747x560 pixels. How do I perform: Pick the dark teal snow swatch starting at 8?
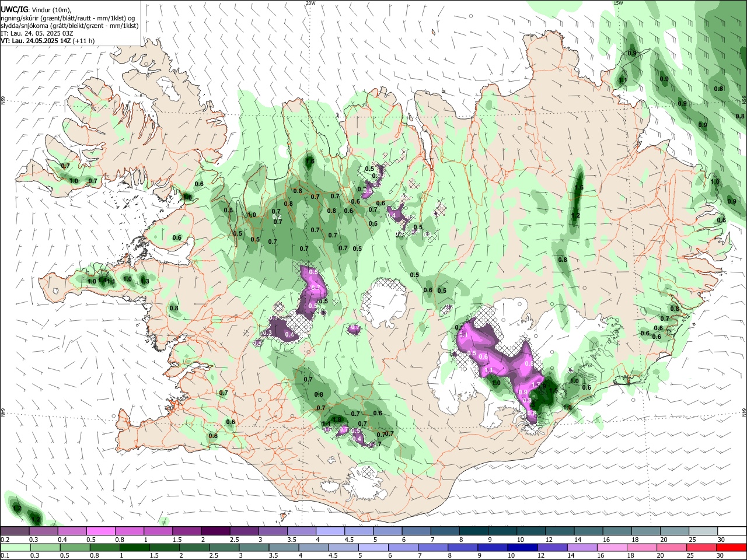(473, 531)
